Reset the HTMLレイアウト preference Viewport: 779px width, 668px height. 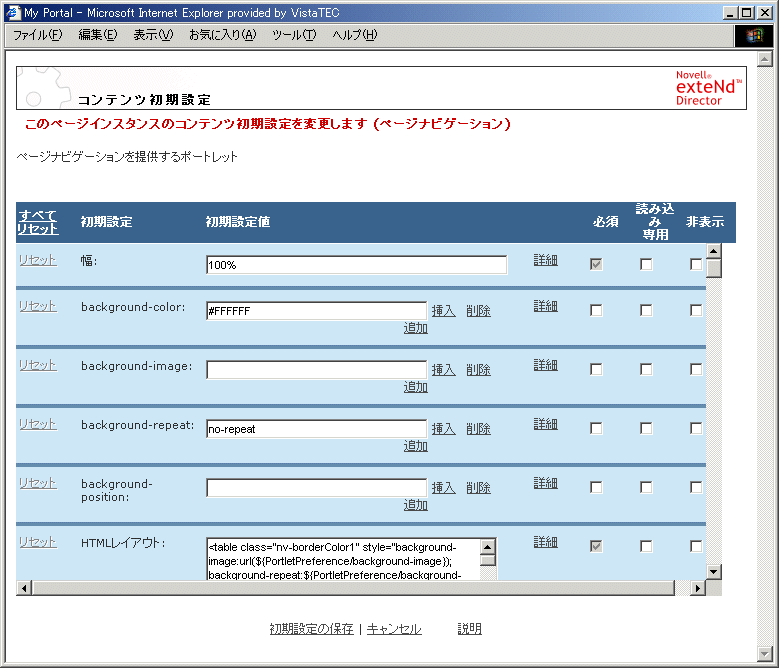pyautogui.click(x=38, y=542)
